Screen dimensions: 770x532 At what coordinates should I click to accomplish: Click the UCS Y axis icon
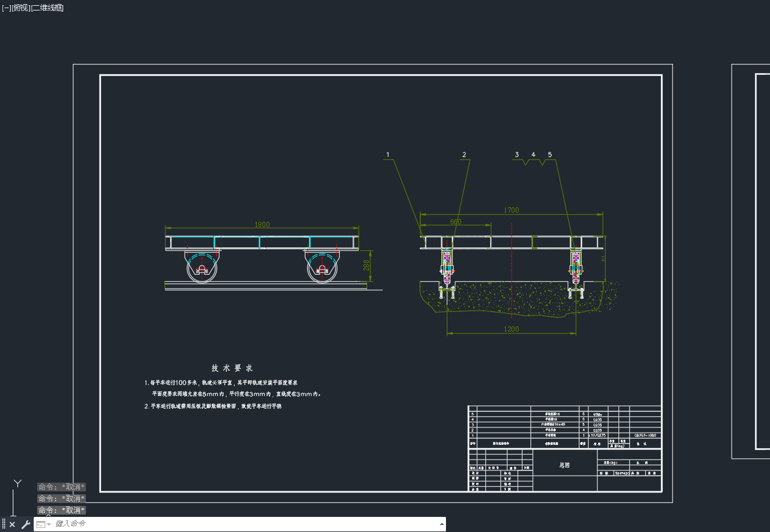pyautogui.click(x=18, y=483)
